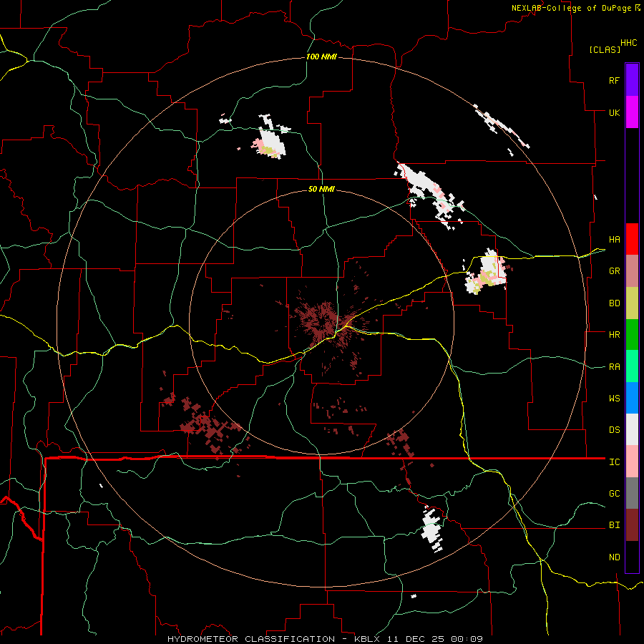Click the WS legend label
The height and width of the screenshot is (644, 644).
point(614,399)
